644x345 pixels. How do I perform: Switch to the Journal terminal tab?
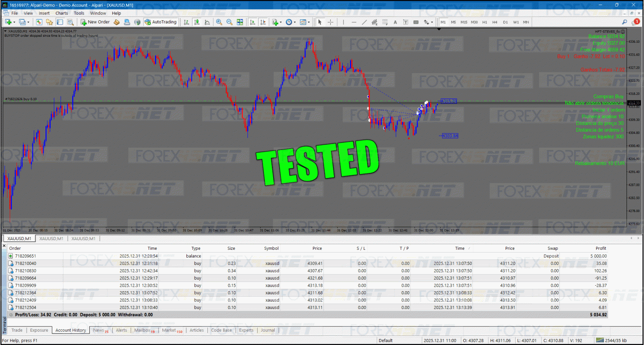pyautogui.click(x=268, y=330)
